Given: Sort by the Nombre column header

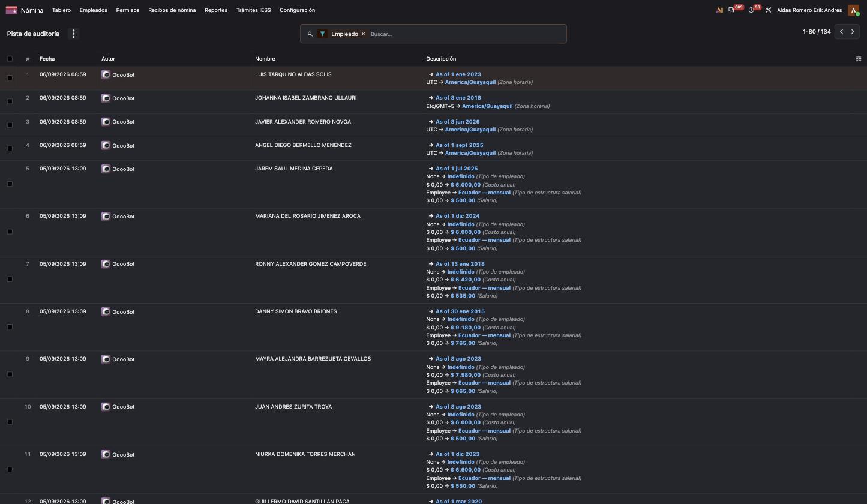Looking at the screenshot, I should coord(265,59).
